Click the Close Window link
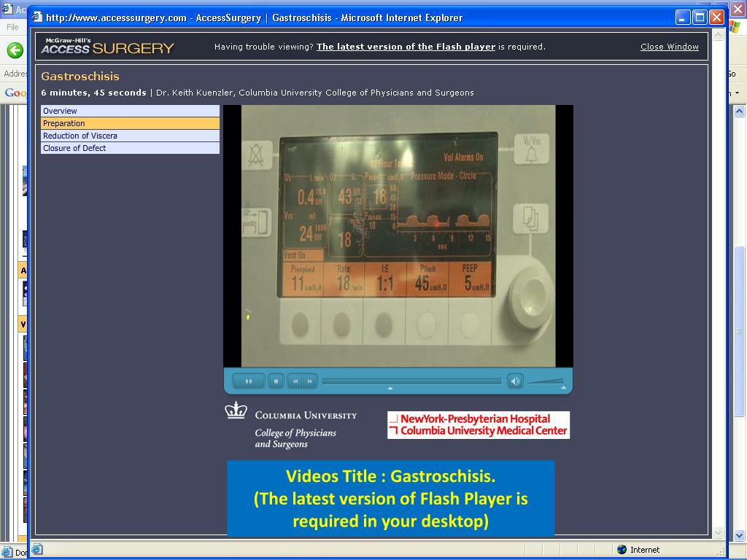The height and width of the screenshot is (560, 747). coord(670,47)
